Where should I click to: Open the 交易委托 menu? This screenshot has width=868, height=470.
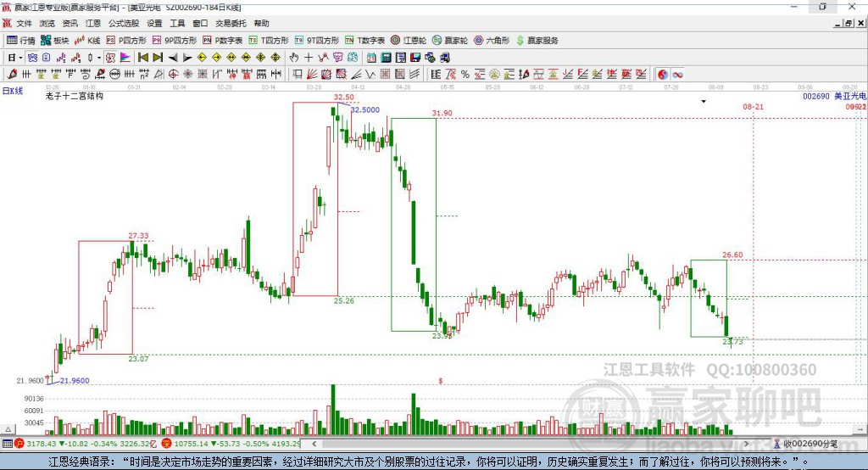click(x=231, y=23)
